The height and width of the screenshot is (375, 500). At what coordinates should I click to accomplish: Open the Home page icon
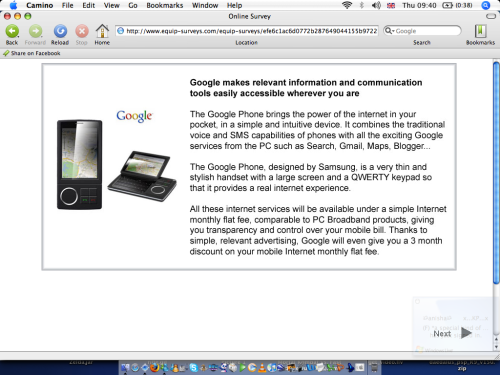[x=102, y=31]
